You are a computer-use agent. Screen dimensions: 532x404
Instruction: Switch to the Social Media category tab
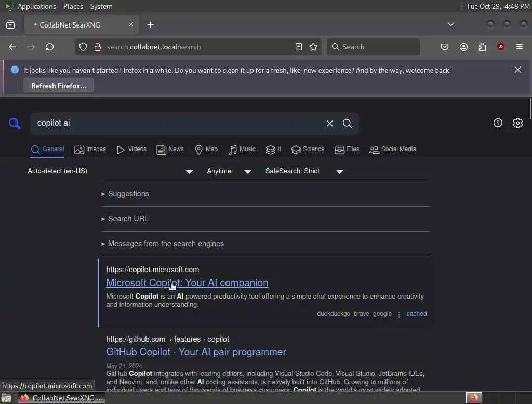coord(393,149)
